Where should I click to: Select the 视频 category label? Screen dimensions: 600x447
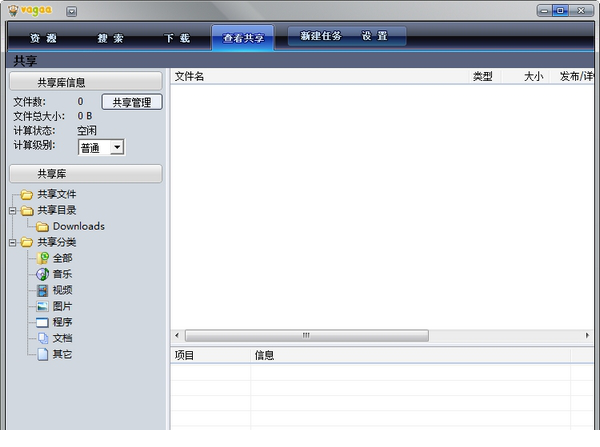[x=62, y=290]
